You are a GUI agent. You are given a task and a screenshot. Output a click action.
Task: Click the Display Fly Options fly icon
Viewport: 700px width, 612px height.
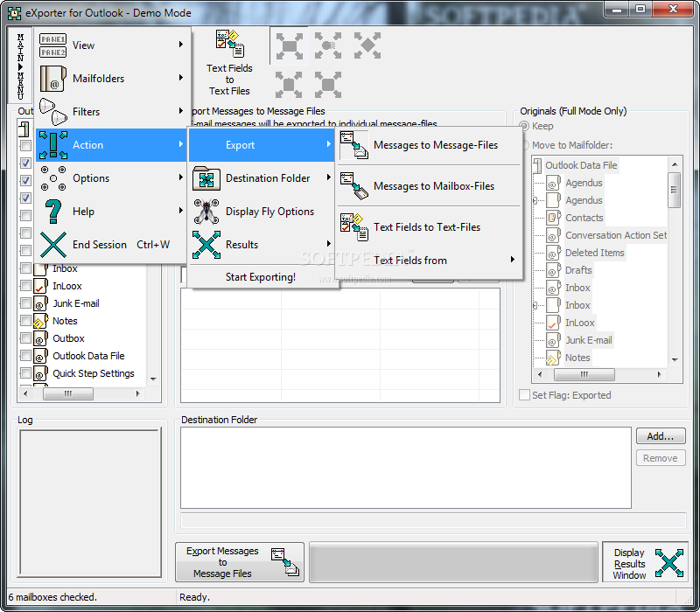(206, 212)
